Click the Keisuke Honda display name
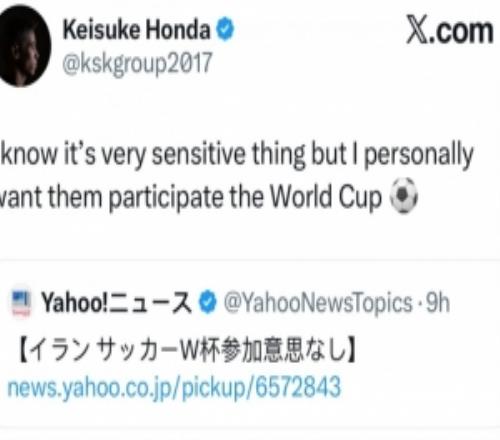 point(137,29)
